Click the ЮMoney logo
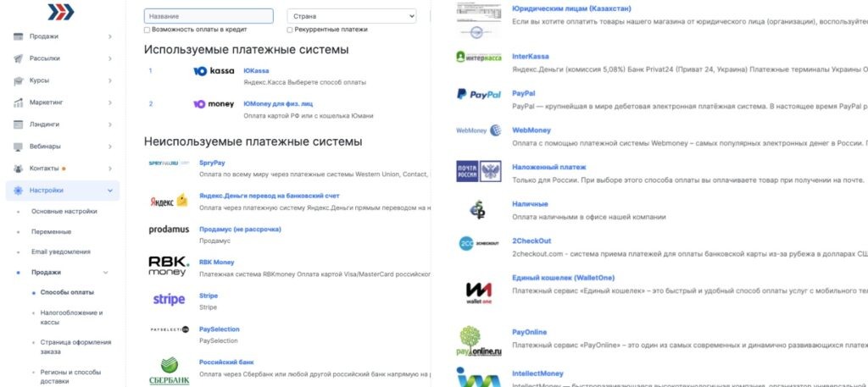The height and width of the screenshot is (387, 868). (x=214, y=104)
